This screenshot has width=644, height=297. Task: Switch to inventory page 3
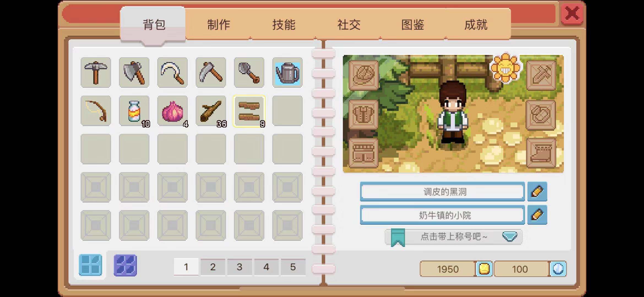(239, 267)
